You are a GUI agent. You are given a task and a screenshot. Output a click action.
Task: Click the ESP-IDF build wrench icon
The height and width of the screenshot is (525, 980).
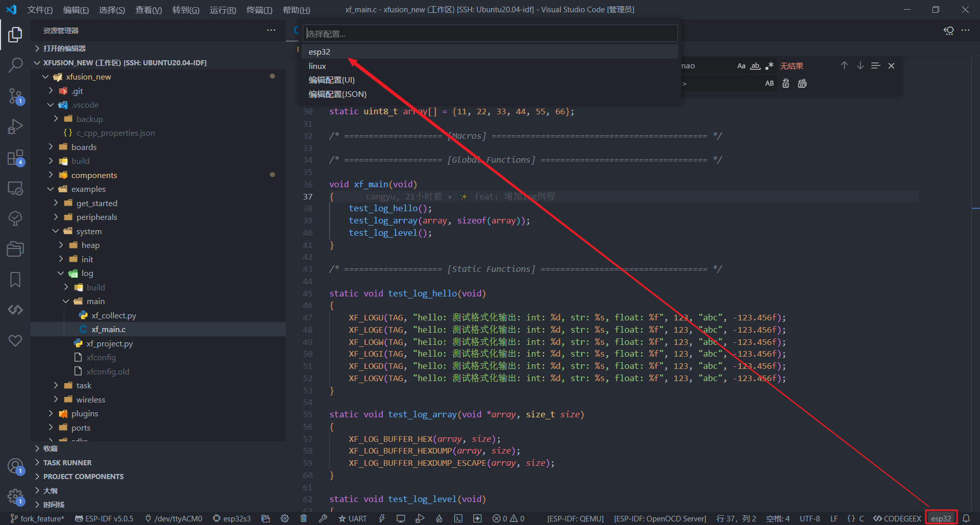coord(323,518)
